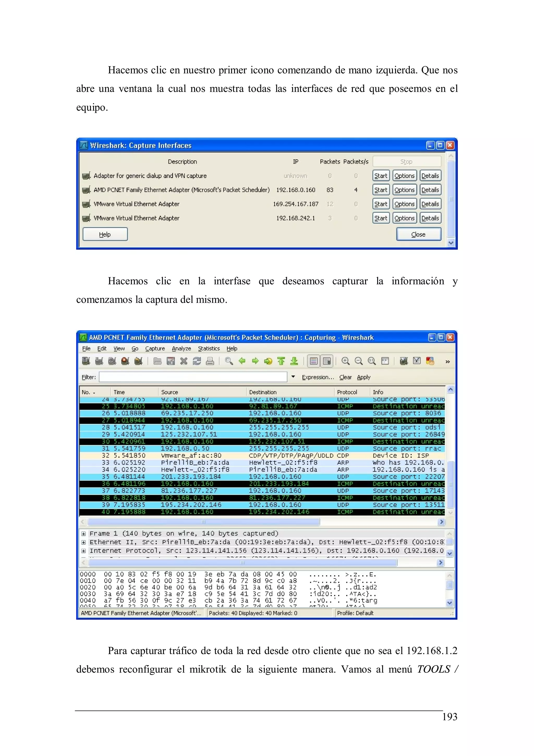Click the Resize all columns toolbar icon

[x=385, y=361]
